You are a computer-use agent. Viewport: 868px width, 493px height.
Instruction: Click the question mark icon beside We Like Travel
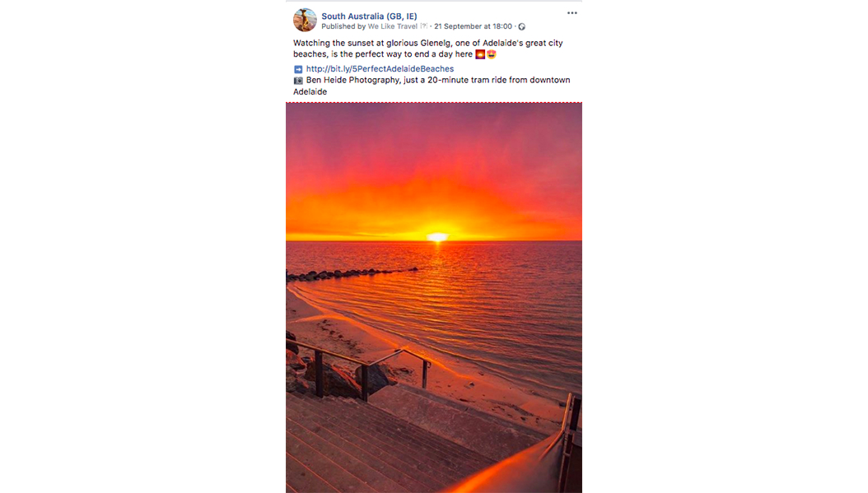(x=423, y=26)
